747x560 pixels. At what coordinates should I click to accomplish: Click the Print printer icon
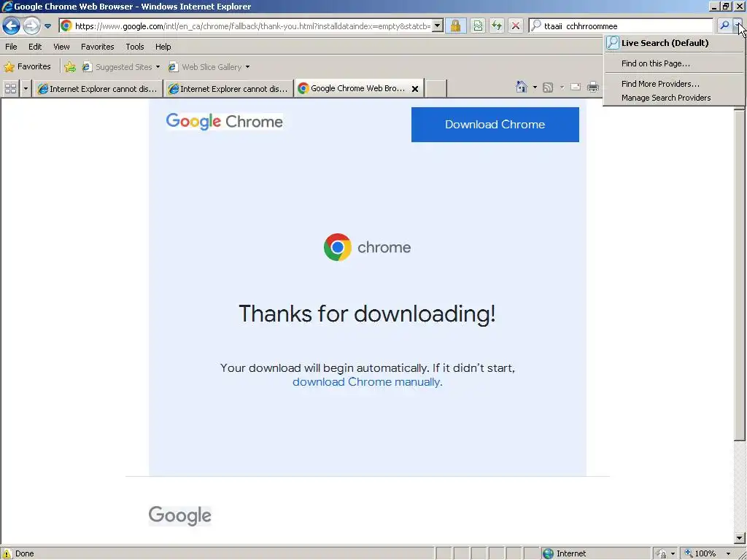pos(592,87)
